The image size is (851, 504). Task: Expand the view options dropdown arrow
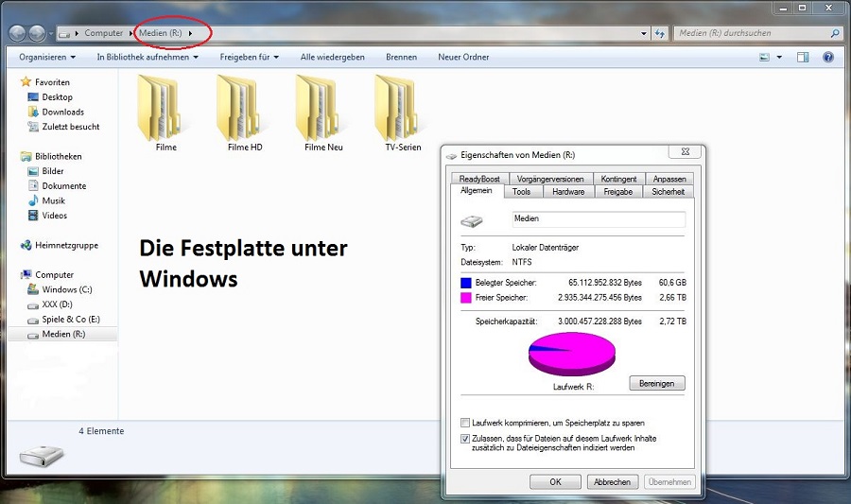pos(779,57)
